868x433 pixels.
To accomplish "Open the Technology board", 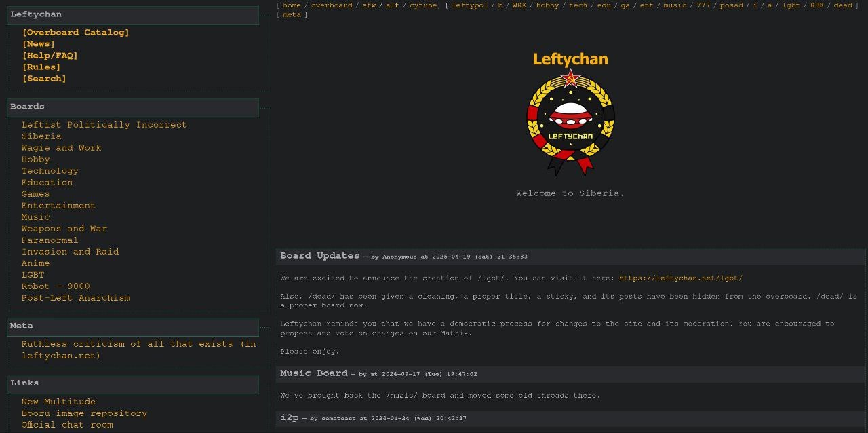I will (50, 170).
